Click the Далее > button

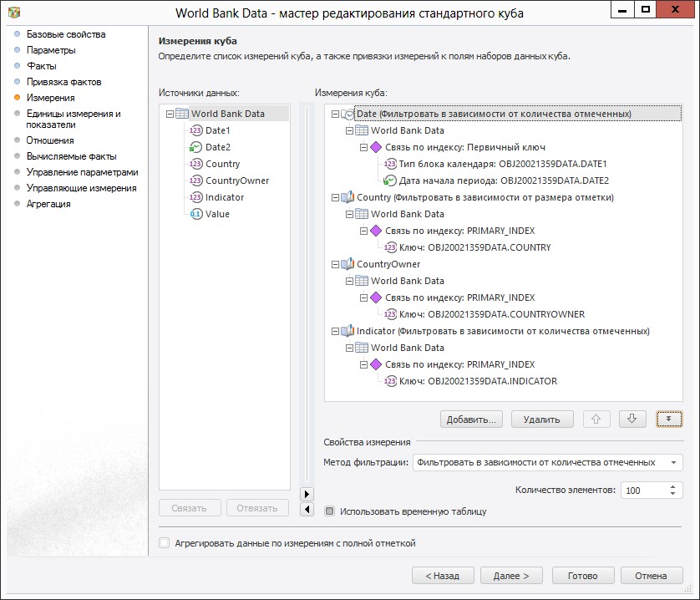(511, 576)
